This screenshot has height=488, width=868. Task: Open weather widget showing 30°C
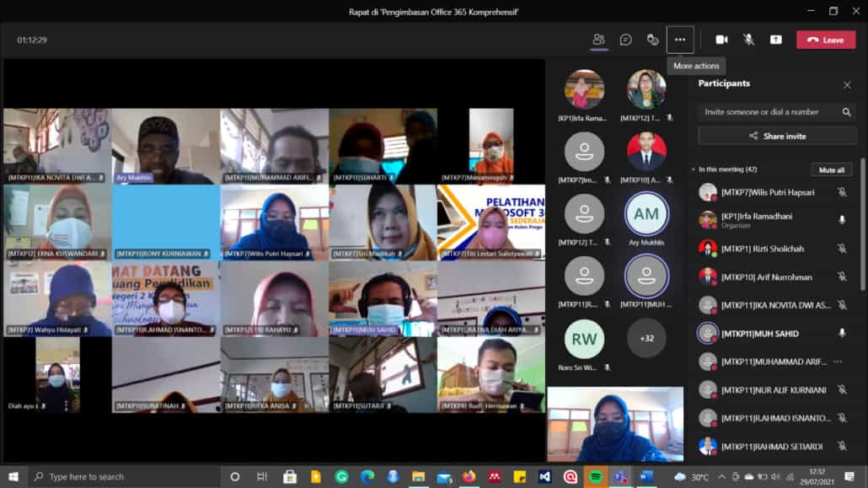pos(691,476)
